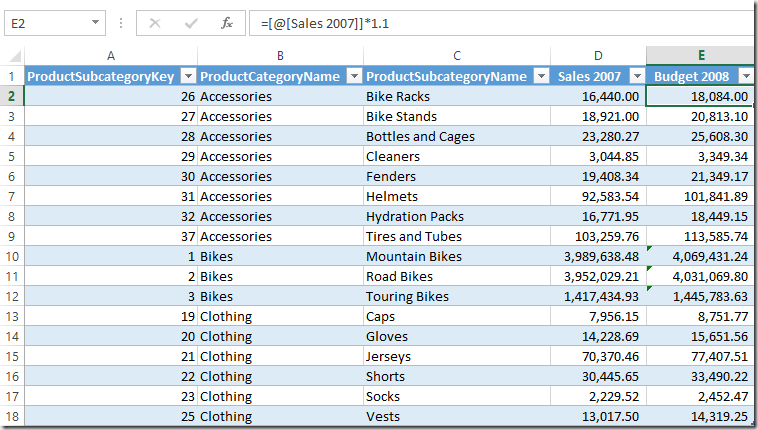Select column B header
The image size is (758, 430).
[280, 56]
